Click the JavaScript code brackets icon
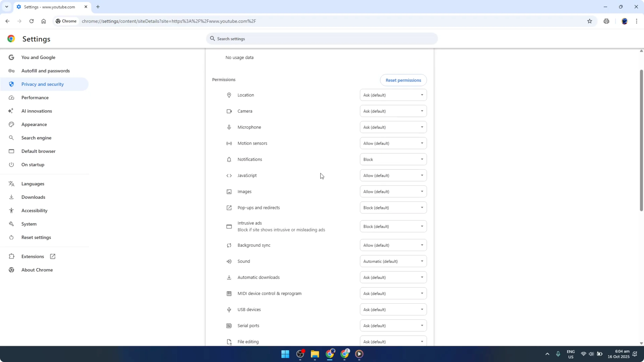 tap(229, 175)
